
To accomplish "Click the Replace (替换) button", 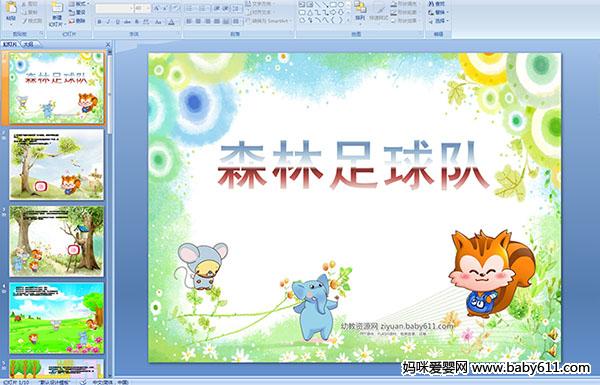I will 438,12.
